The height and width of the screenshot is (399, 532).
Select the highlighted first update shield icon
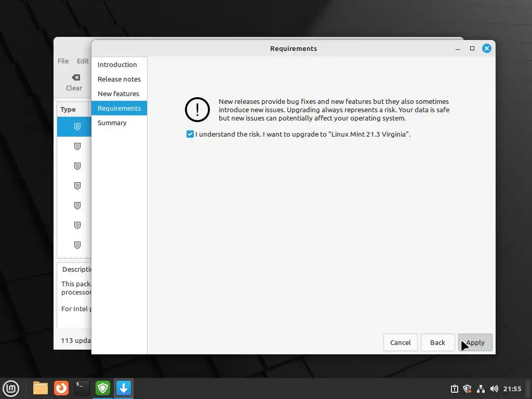[x=77, y=127]
